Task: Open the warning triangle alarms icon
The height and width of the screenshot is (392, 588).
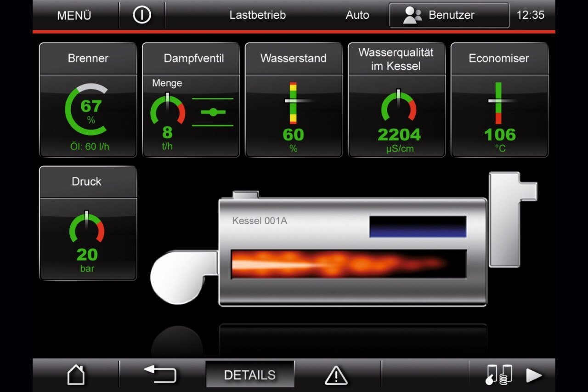Action: pyautogui.click(x=336, y=375)
